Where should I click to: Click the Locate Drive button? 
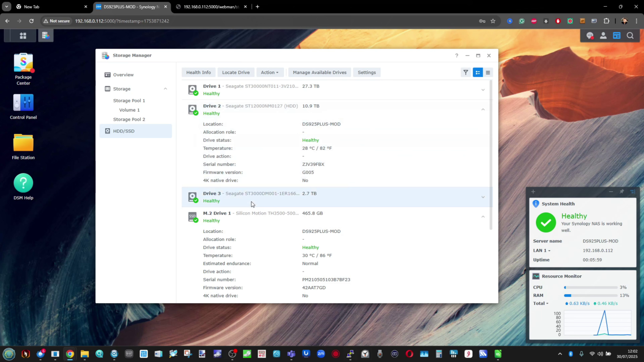click(236, 72)
